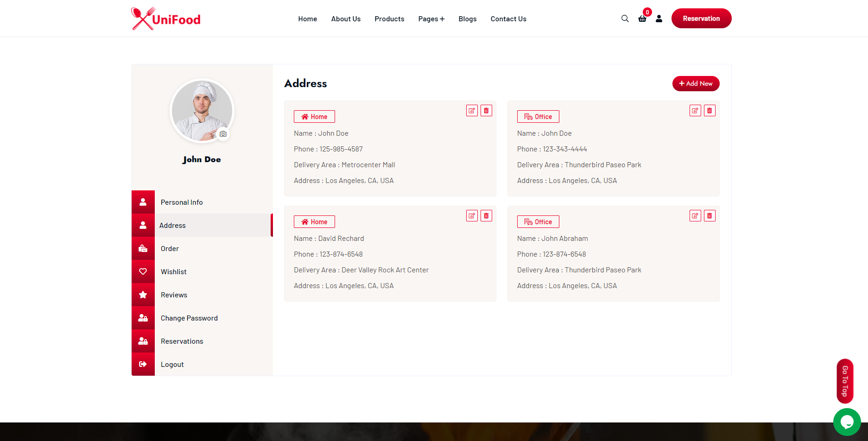868x441 pixels.
Task: Click the user account icon in header
Action: click(659, 19)
